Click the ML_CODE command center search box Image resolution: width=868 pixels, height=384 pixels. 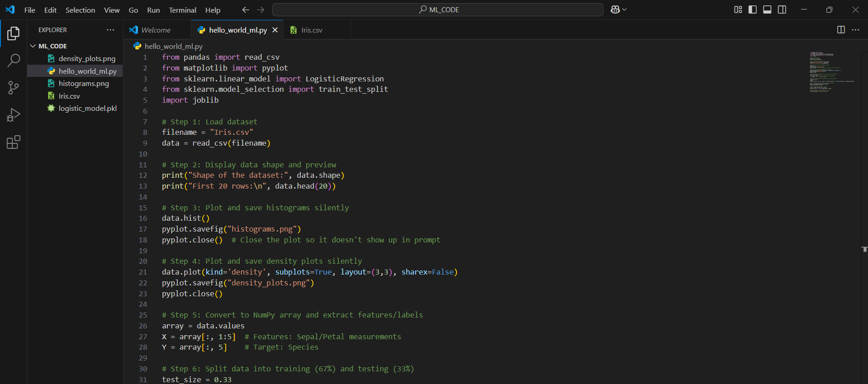click(437, 9)
